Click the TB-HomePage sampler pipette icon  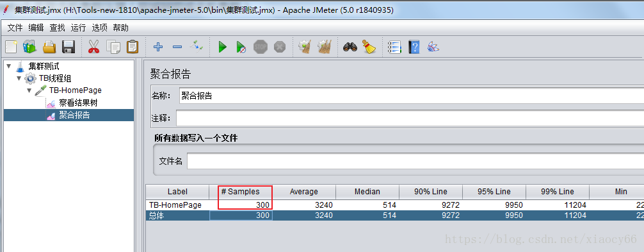tap(41, 90)
